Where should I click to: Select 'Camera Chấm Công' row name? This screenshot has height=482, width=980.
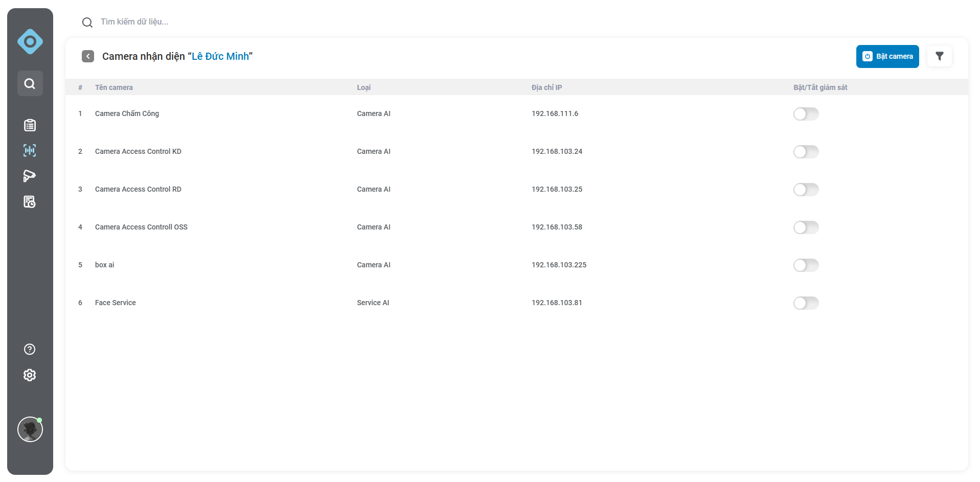(127, 113)
